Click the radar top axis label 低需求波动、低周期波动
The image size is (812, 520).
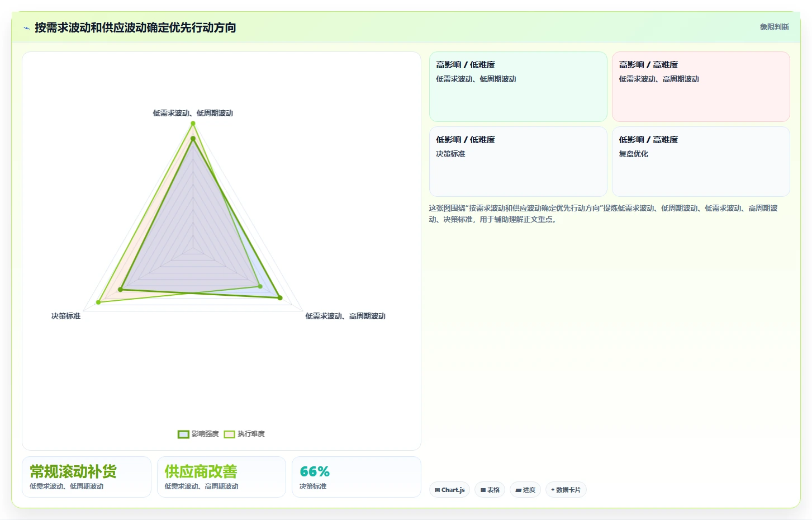click(x=193, y=113)
